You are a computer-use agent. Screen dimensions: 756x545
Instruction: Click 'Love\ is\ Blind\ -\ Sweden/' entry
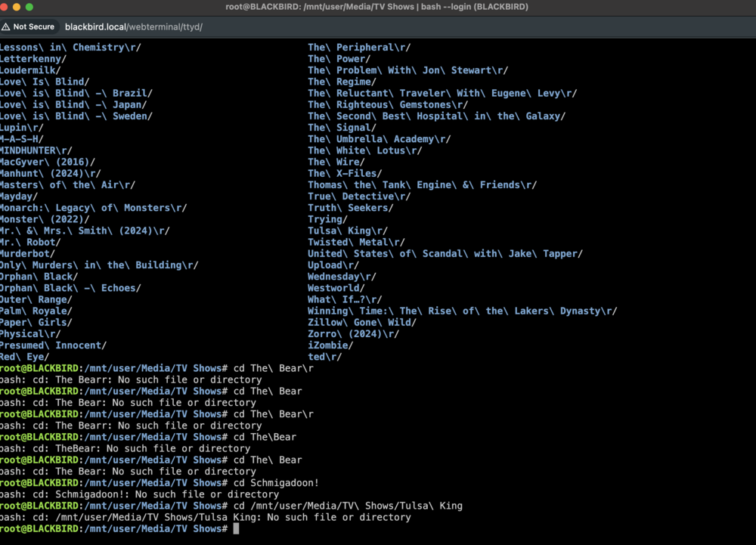point(76,116)
